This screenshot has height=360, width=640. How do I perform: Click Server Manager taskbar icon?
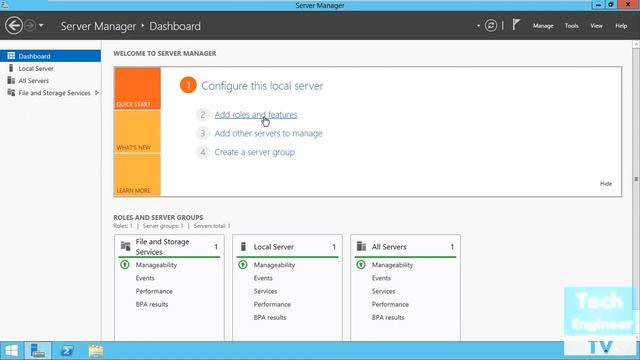38,351
